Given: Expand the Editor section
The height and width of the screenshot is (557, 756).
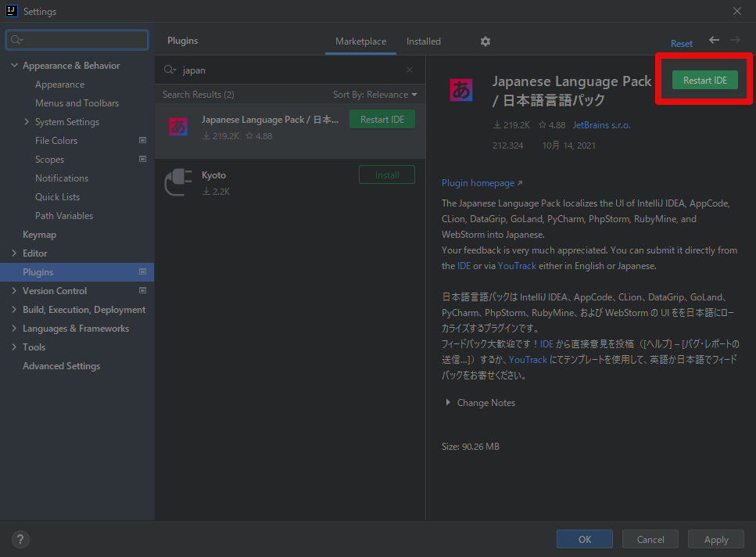Looking at the screenshot, I should [14, 253].
